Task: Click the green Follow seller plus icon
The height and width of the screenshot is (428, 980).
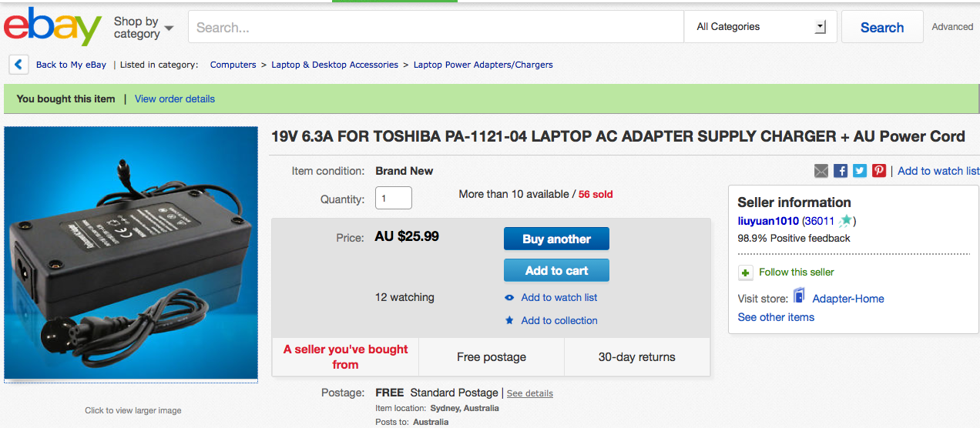Action: (745, 273)
